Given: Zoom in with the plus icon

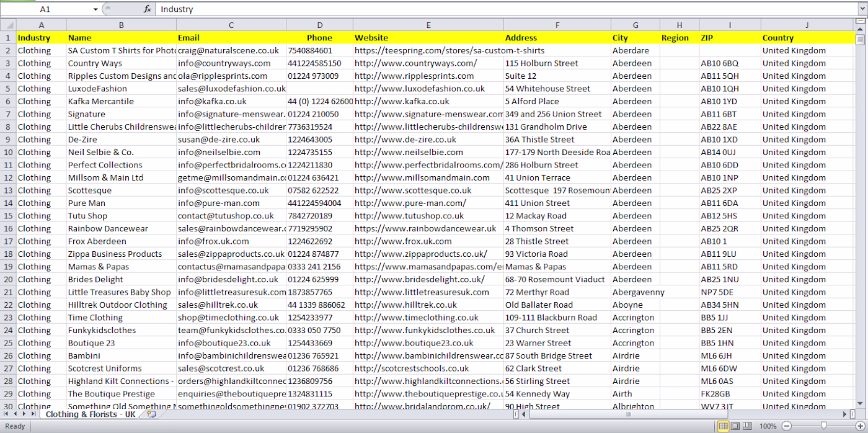Looking at the screenshot, I should tap(860, 426).
